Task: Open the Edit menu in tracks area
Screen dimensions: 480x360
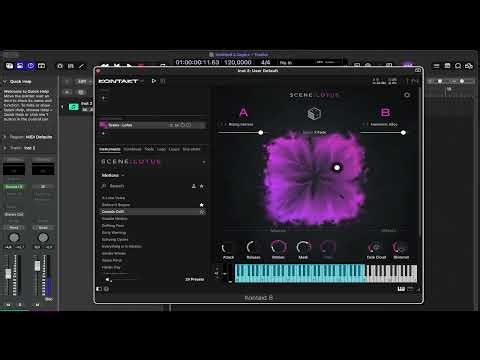Action: pos(83,81)
